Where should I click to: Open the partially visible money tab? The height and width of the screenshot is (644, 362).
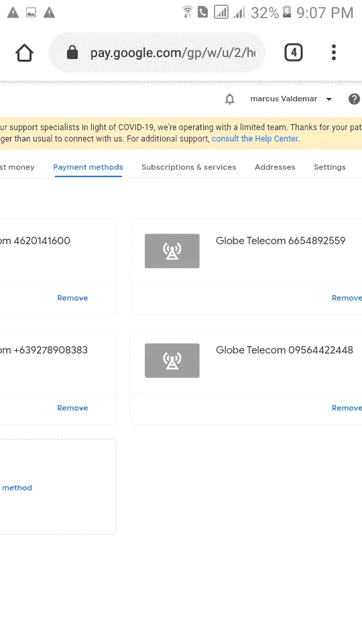pyautogui.click(x=17, y=167)
